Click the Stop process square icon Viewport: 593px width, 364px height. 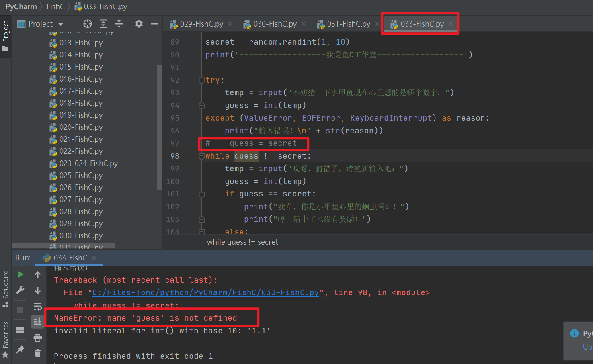click(x=20, y=310)
